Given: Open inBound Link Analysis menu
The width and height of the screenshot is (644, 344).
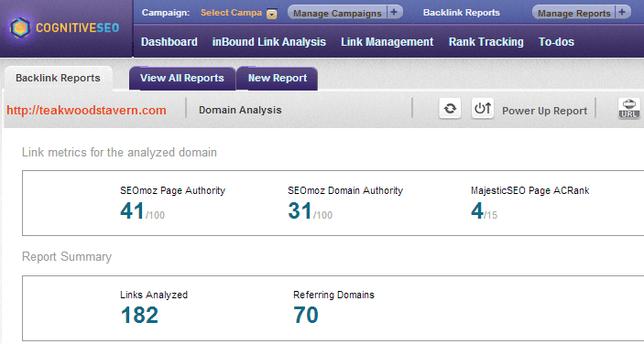Looking at the screenshot, I should tap(269, 42).
